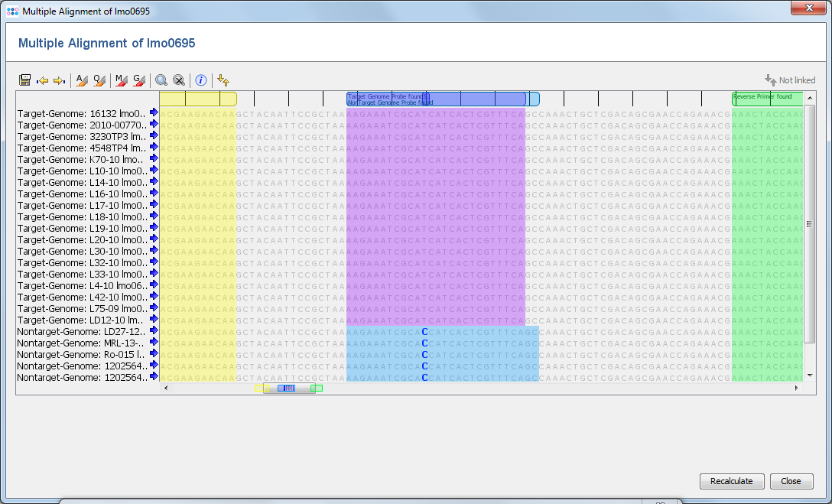Click the 'A' orange pencil icon
832x504 pixels.
[x=82, y=80]
